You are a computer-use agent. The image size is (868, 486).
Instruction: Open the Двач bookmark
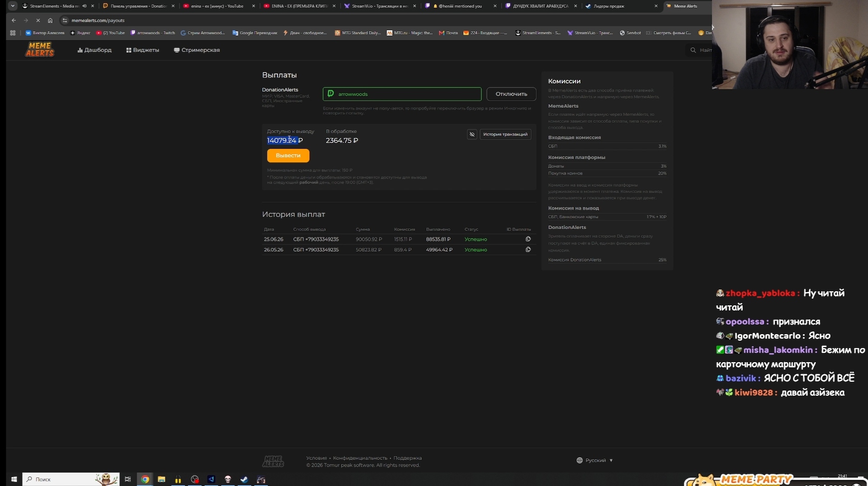[305, 33]
